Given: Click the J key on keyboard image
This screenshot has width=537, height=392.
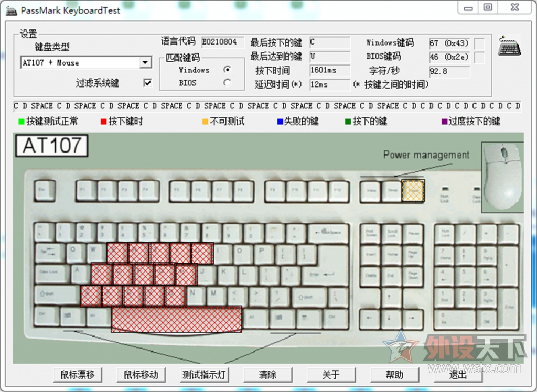Looking at the screenshot, I should click(x=207, y=275).
